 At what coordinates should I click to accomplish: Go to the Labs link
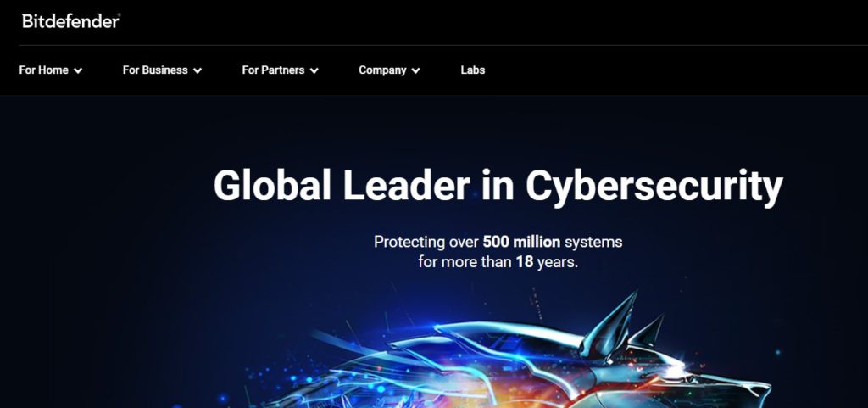[473, 70]
